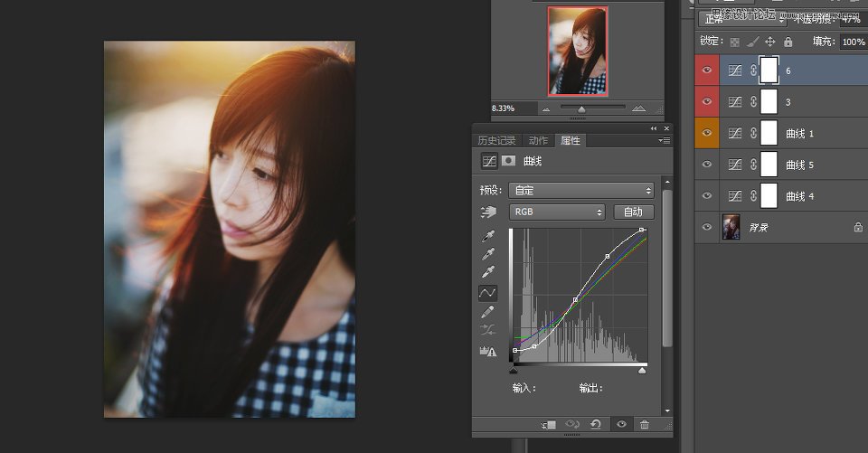The height and width of the screenshot is (453, 868).
Task: Click the reset adjustment icon
Action: [596, 425]
